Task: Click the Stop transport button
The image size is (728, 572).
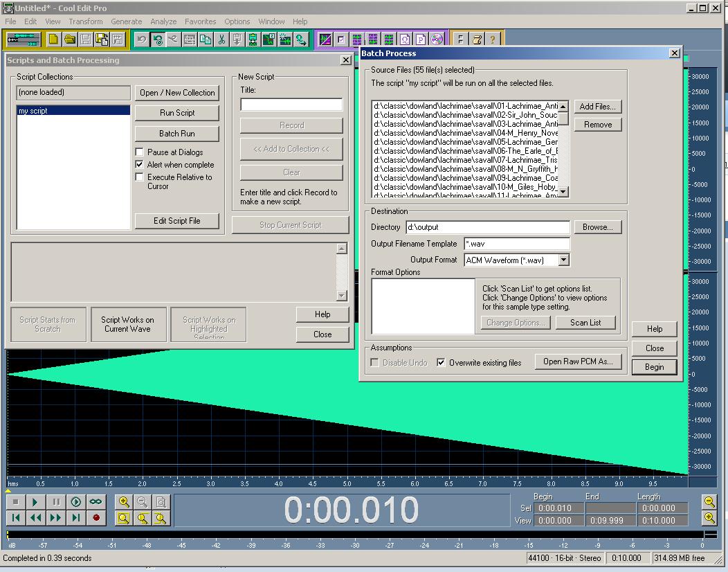Action: [x=16, y=502]
